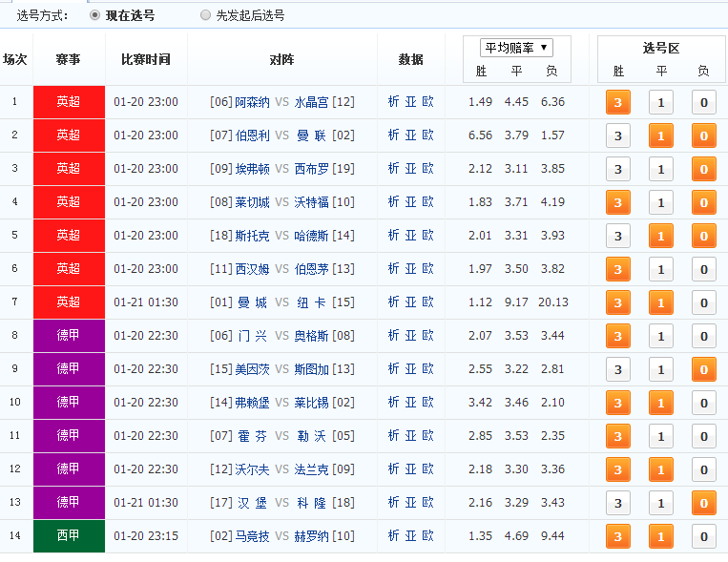Toggle win (3) for match 8 门兴
The image size is (728, 562).
pos(618,336)
